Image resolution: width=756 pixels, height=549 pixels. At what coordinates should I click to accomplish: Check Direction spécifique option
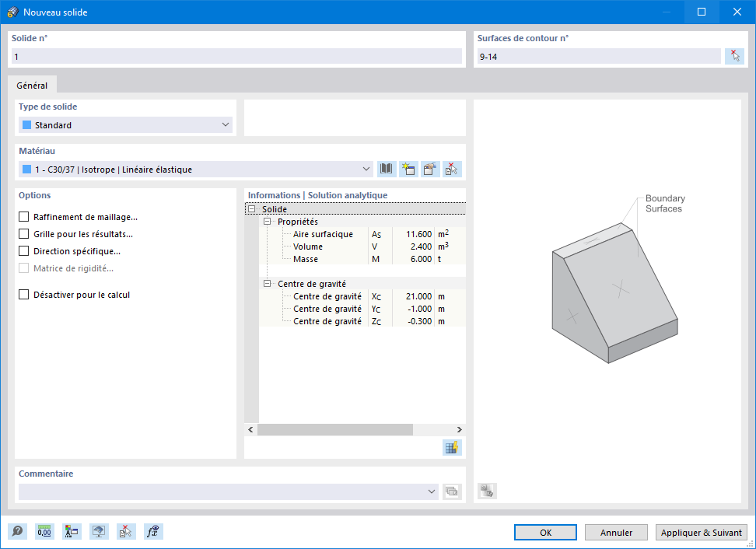pos(23,251)
